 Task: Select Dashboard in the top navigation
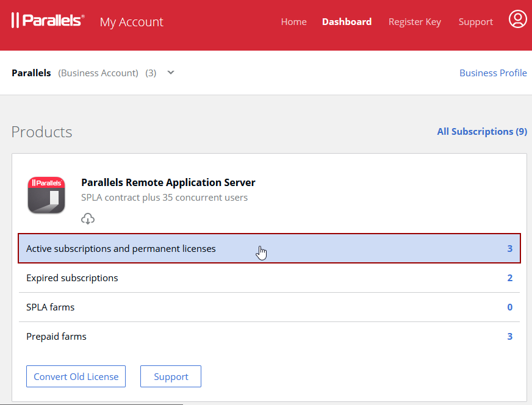347,22
